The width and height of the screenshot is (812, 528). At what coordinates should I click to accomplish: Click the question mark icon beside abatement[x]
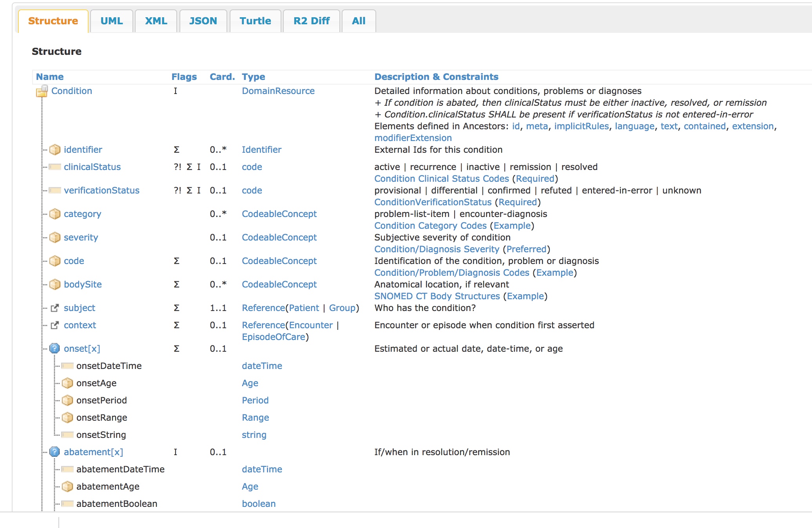[54, 452]
